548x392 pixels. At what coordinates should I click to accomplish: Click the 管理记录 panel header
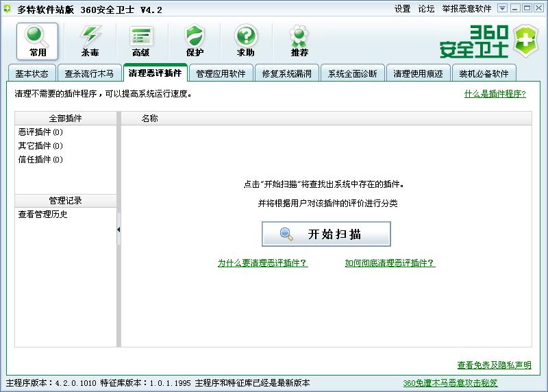point(65,201)
